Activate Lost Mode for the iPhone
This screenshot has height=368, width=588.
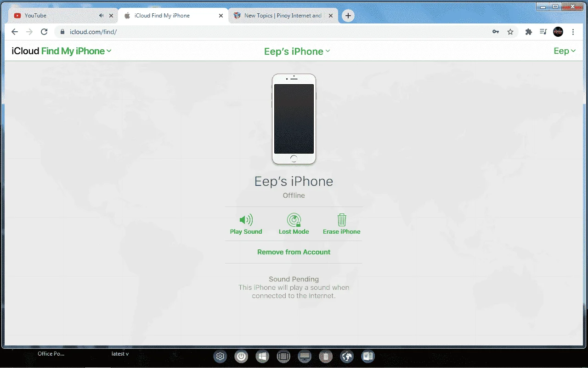294,224
